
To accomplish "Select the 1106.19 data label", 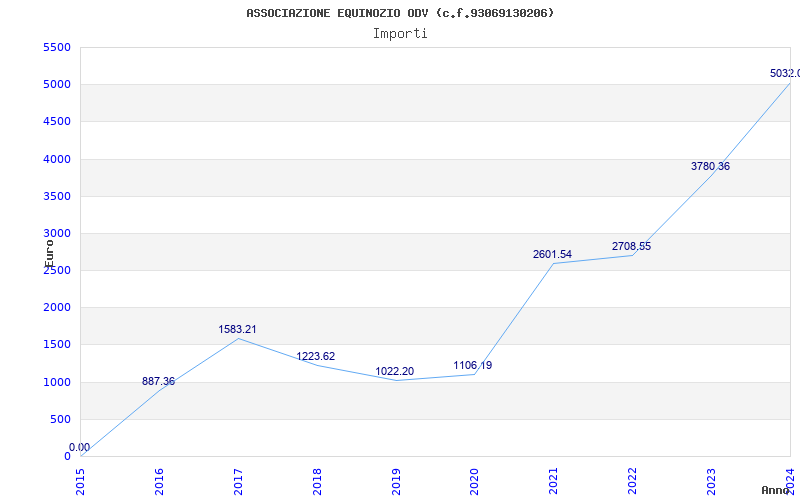I will coord(472,365).
